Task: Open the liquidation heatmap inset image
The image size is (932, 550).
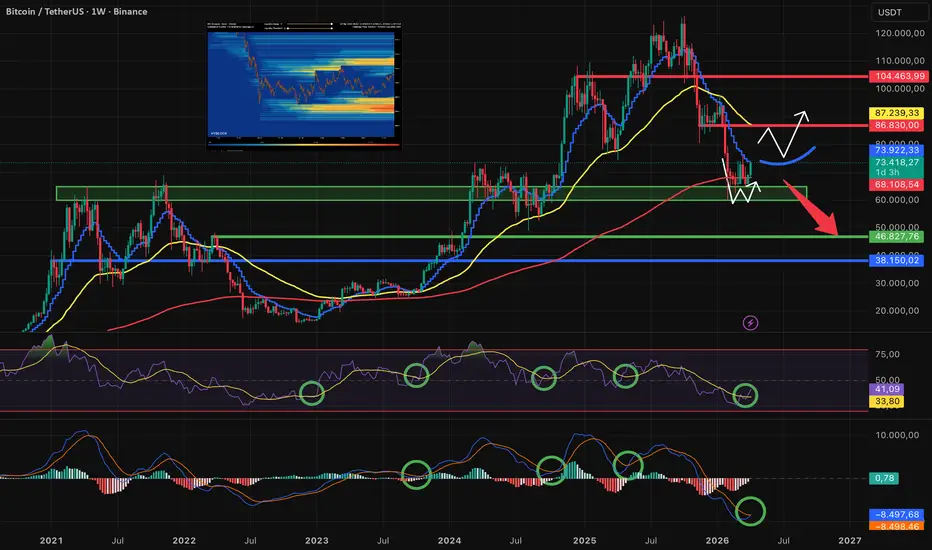Action: point(304,86)
